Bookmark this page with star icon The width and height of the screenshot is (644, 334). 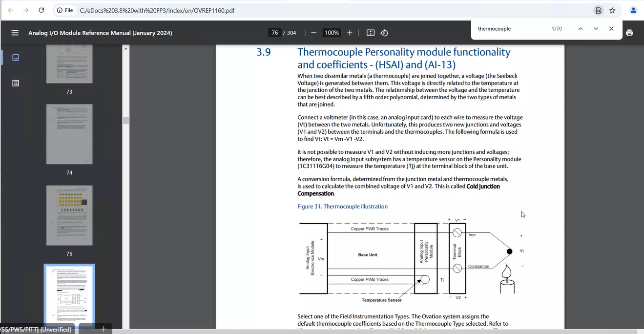pyautogui.click(x=612, y=10)
